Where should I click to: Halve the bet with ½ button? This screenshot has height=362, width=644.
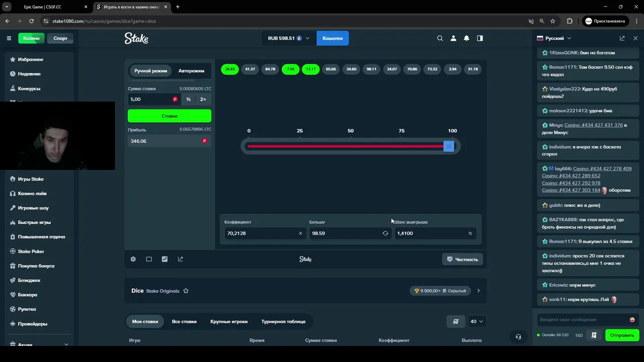click(x=188, y=99)
